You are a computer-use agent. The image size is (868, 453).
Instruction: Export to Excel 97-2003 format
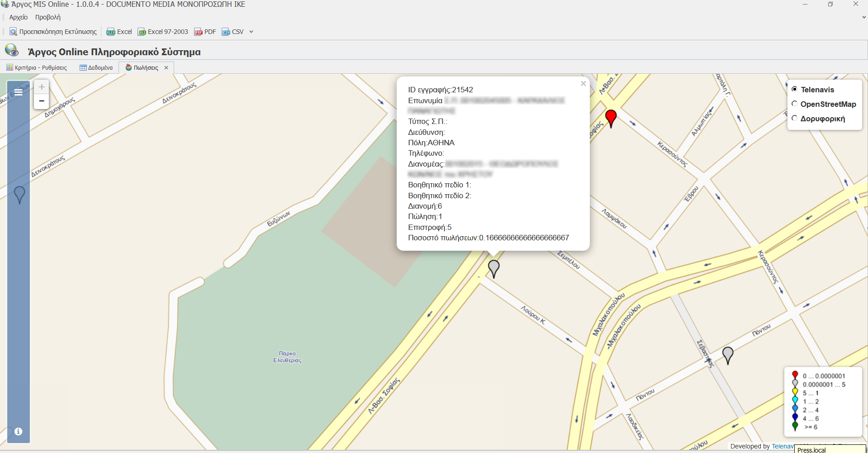[x=163, y=32]
